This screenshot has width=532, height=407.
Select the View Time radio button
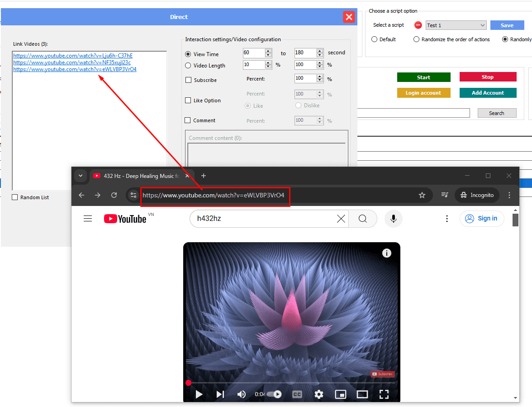click(x=188, y=54)
